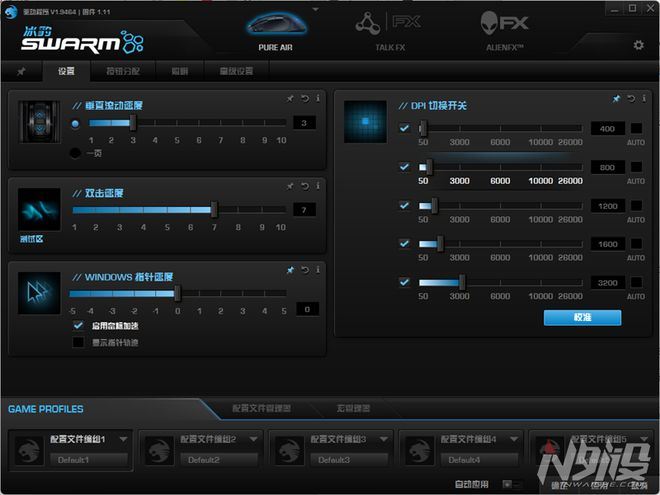Reset the Windows pointer speed panel
Screen dimensions: 660x495
click(305, 270)
